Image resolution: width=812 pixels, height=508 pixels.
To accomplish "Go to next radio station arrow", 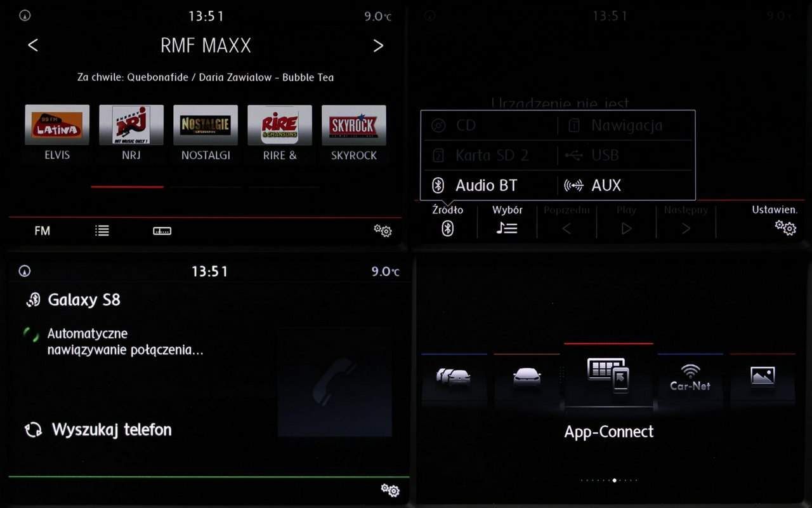I will click(x=378, y=46).
